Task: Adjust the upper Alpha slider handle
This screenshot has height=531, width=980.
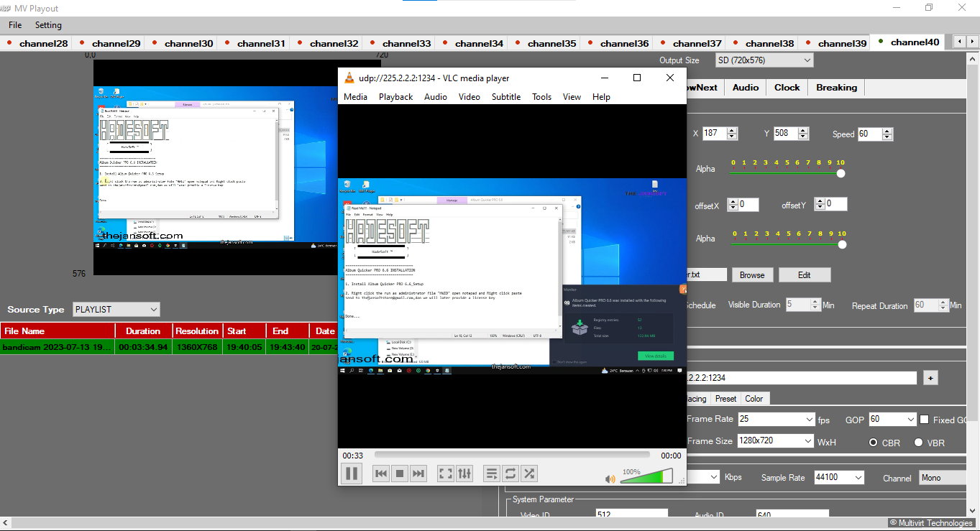Action: click(x=841, y=173)
